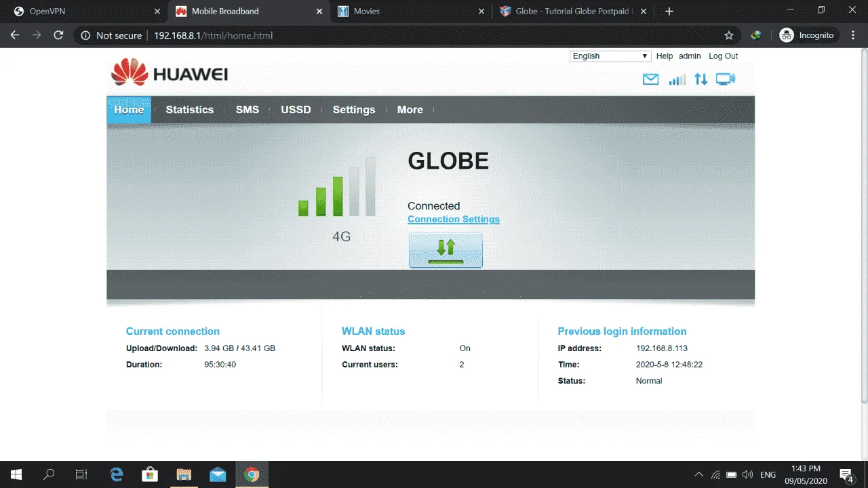Open the Wi-Fi network tray icon
Screen dimensions: 868x488
(716, 474)
